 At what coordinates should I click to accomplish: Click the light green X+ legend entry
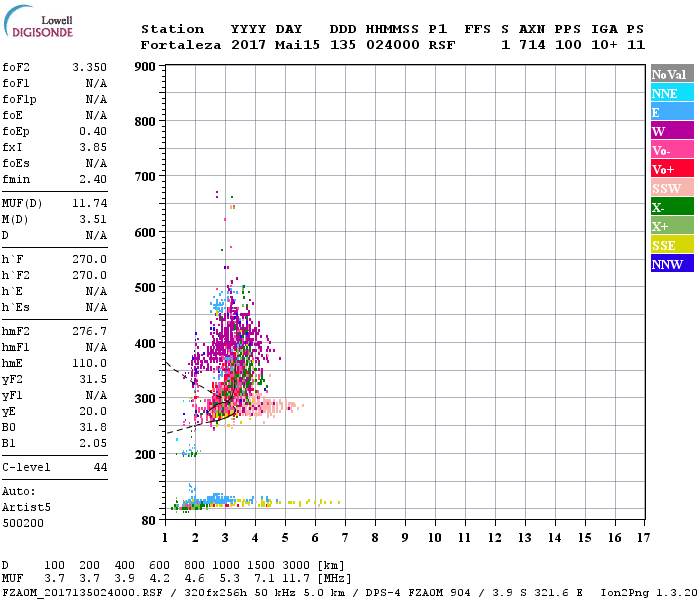(x=672, y=226)
